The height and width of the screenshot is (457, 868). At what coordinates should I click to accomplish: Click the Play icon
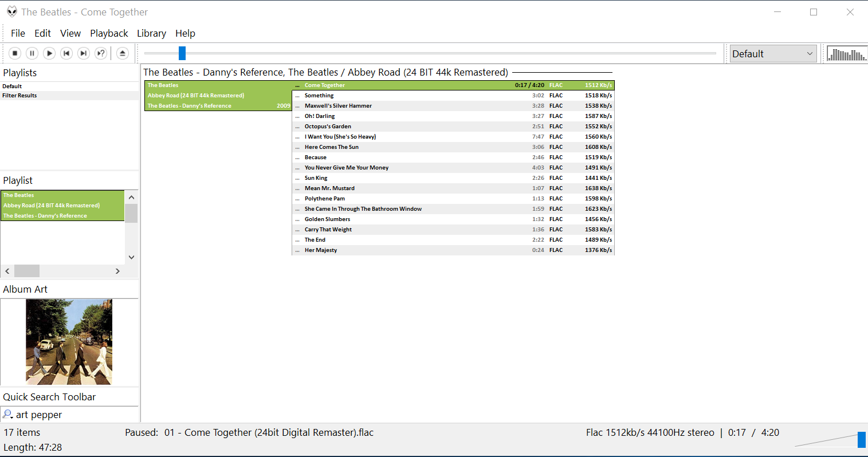coord(49,53)
